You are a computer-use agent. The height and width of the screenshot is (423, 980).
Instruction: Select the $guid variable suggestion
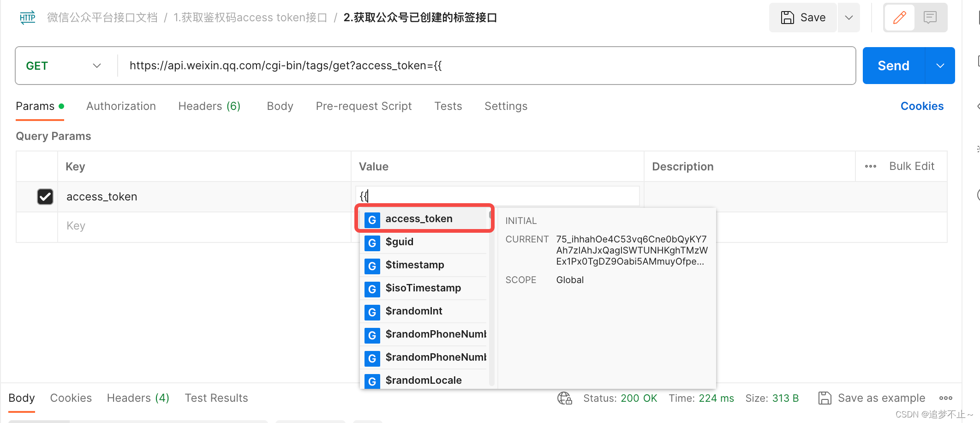(x=424, y=242)
